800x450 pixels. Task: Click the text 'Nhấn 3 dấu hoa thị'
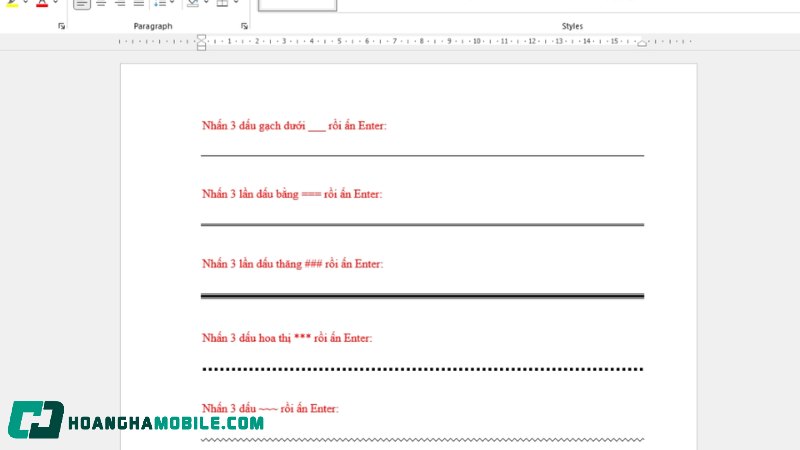click(x=246, y=338)
